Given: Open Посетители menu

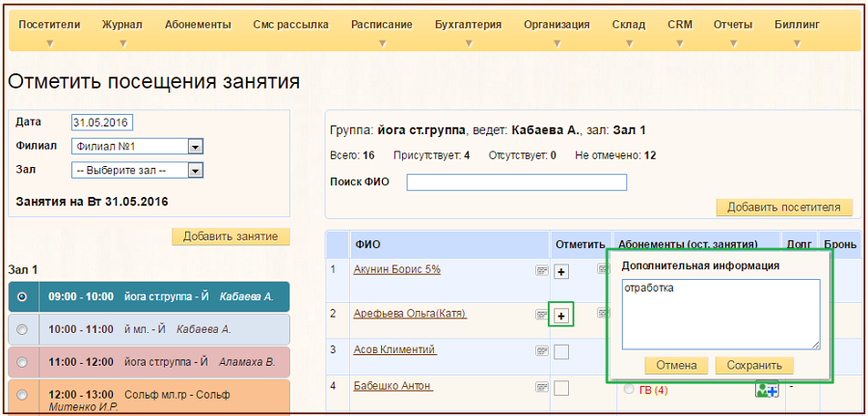Looking at the screenshot, I should tap(49, 24).
